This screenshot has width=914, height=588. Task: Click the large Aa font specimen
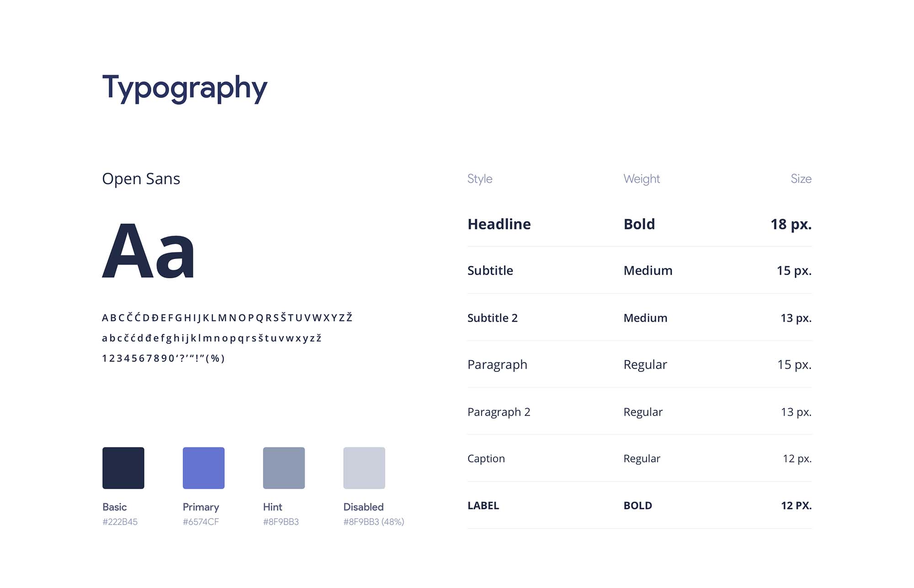(x=149, y=250)
